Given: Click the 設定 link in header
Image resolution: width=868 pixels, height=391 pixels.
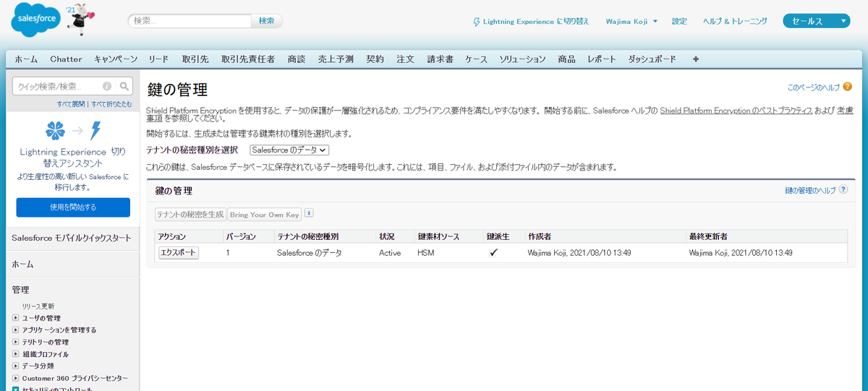Looking at the screenshot, I should [679, 22].
